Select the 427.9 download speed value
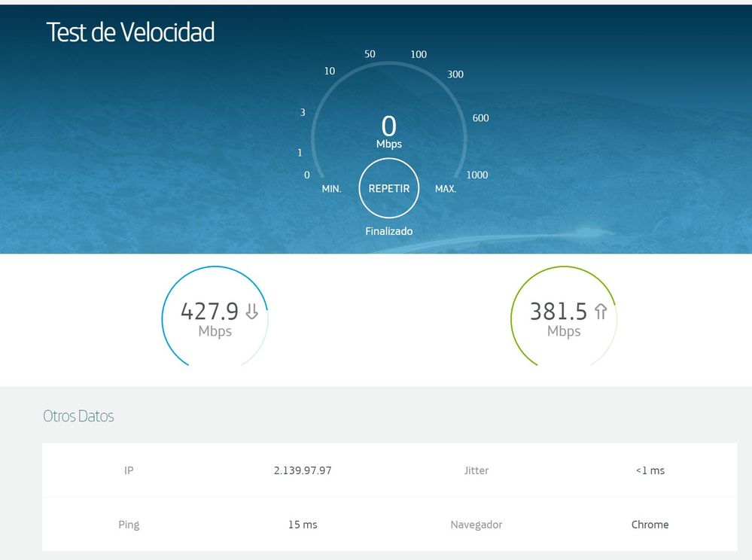The image size is (752, 560). click(x=209, y=312)
